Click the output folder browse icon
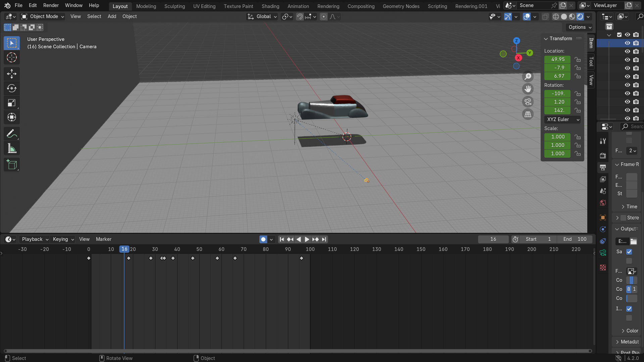 (x=633, y=241)
